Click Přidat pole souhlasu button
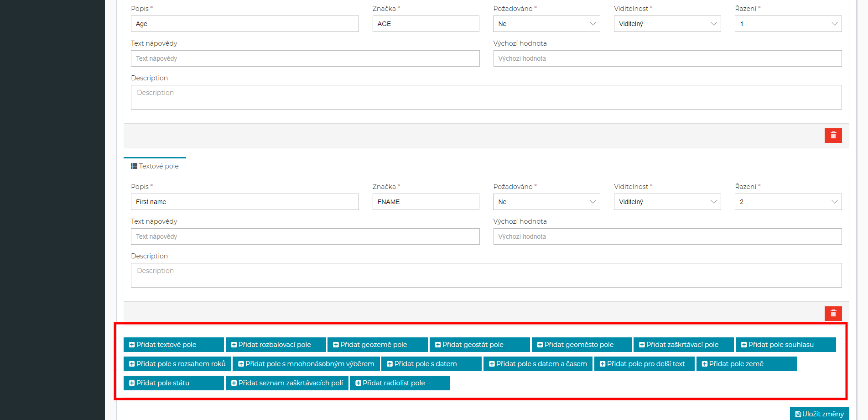This screenshot has width=868, height=420. [x=786, y=345]
